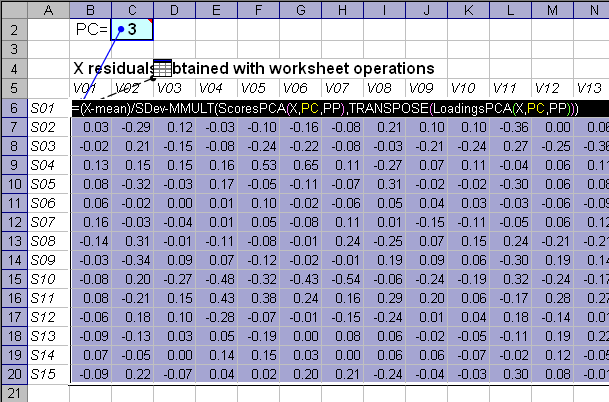Select row 21 header
This screenshot has height=402, width=609.
point(14,393)
